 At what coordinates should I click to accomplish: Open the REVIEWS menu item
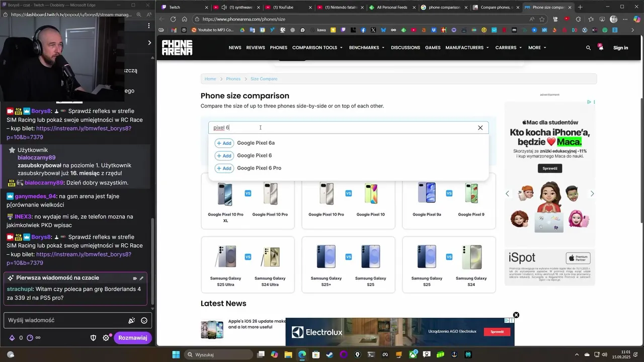point(256,48)
